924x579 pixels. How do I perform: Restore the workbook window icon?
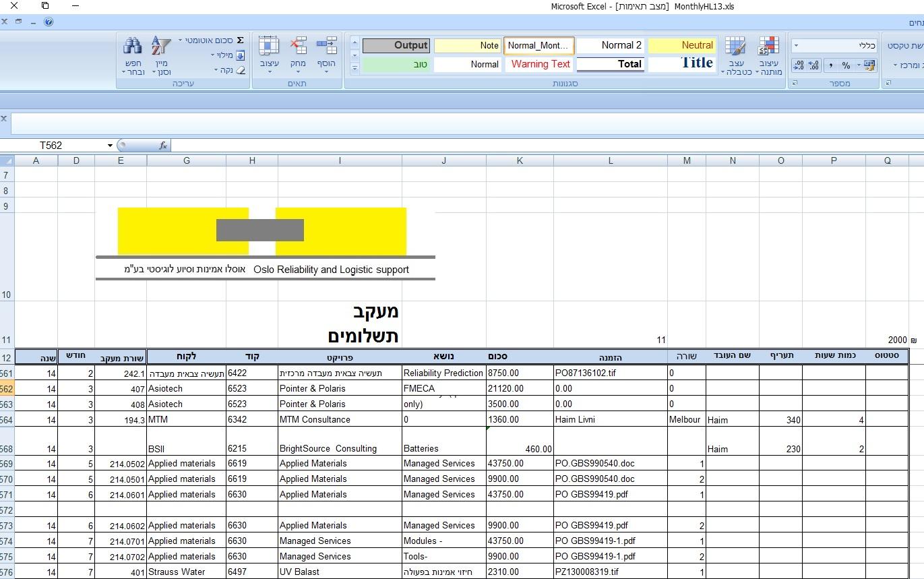(18, 22)
